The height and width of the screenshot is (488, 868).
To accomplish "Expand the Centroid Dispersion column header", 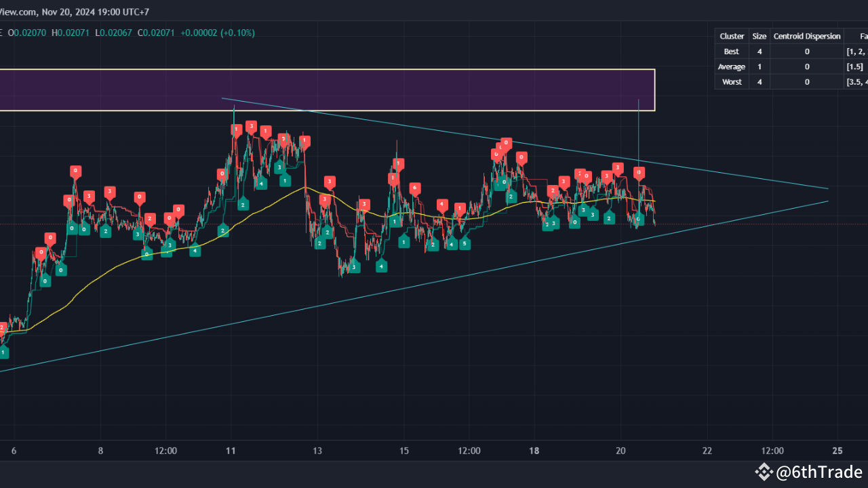I will tap(806, 36).
